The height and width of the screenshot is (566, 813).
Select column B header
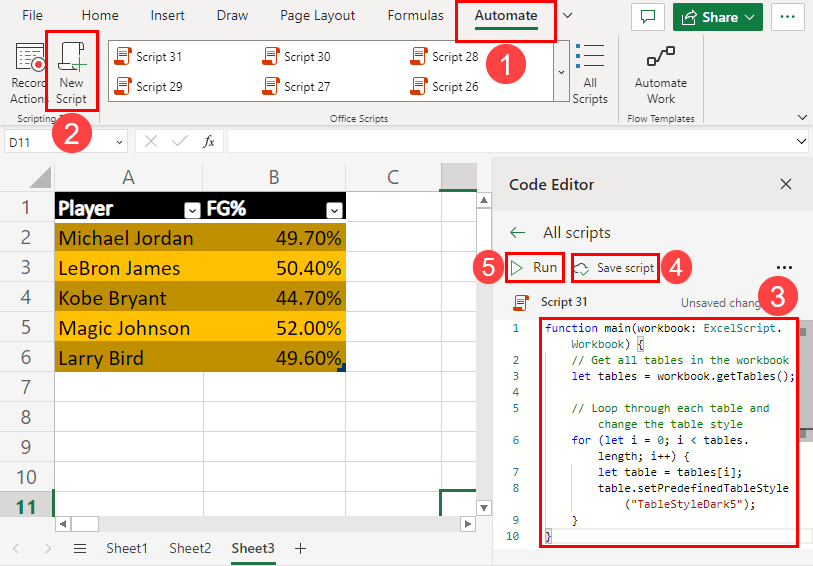pos(274,177)
